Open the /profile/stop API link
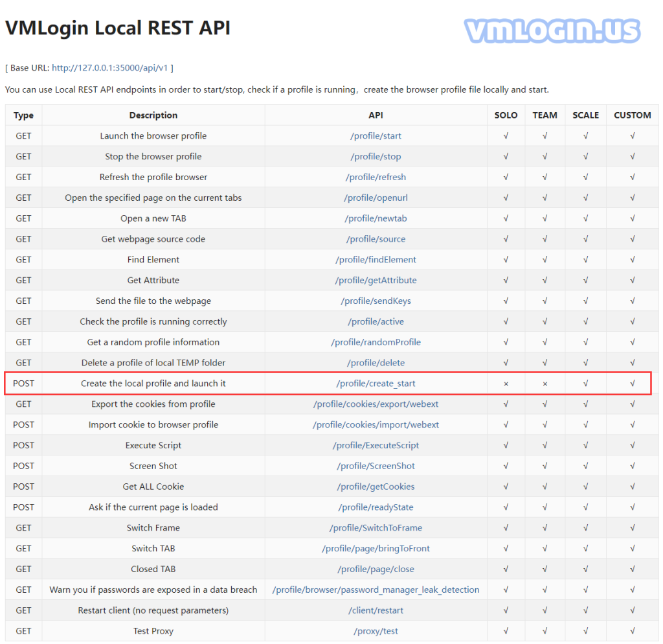This screenshot has width=663, height=644. [376, 157]
